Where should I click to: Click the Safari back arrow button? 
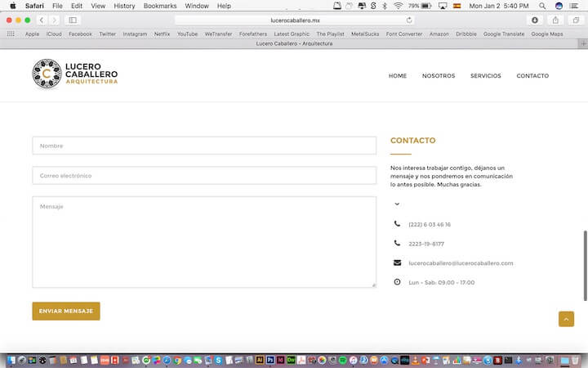(x=42, y=20)
